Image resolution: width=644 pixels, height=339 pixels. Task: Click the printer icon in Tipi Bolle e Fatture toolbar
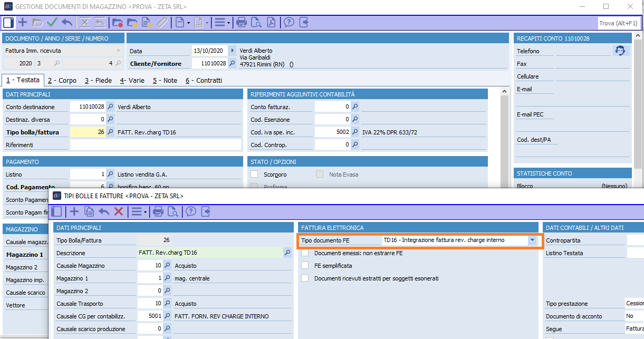(x=158, y=211)
